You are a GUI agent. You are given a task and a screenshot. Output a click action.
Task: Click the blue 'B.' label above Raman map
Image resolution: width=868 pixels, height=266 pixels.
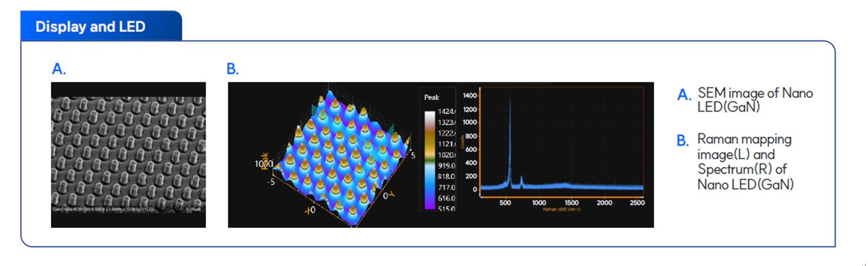click(x=233, y=69)
